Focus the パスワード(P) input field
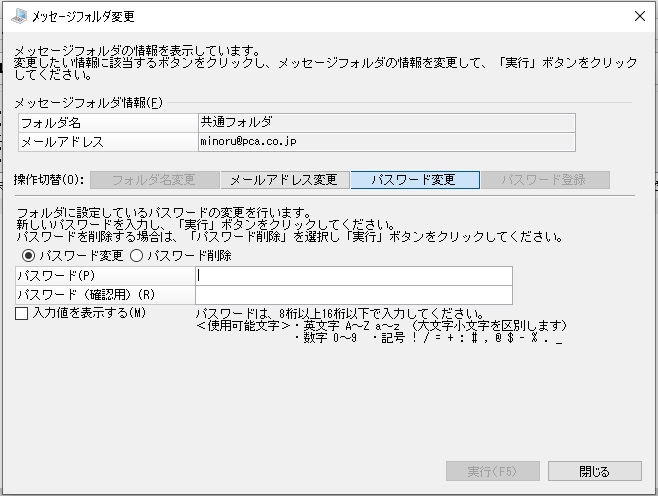 pyautogui.click(x=353, y=276)
